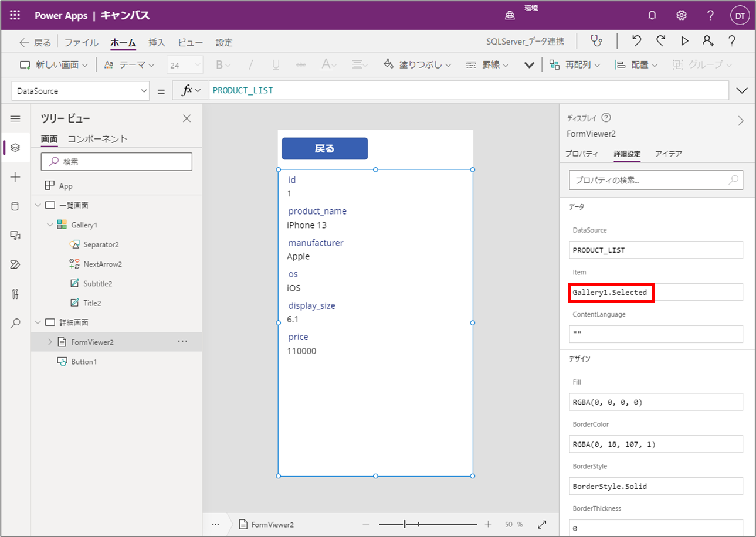Image resolution: width=756 pixels, height=537 pixels.
Task: Run app preview with play icon
Action: point(684,41)
